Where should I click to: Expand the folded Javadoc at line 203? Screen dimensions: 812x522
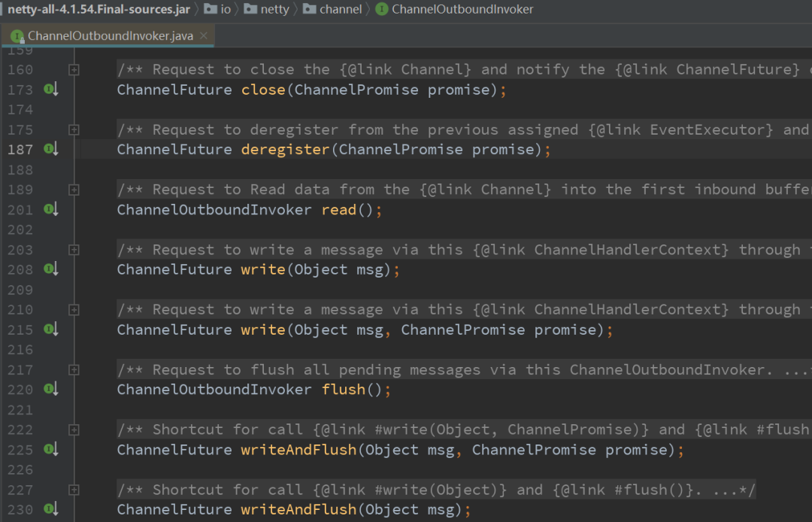74,250
